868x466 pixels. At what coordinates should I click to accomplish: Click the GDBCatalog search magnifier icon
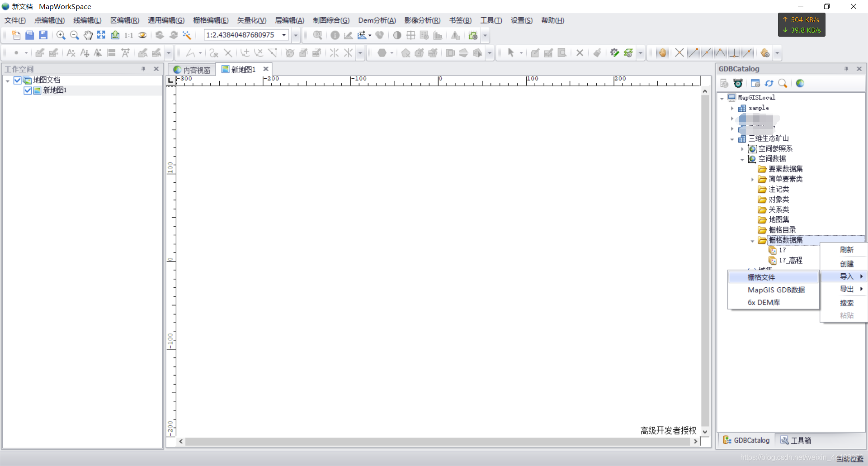pos(783,83)
